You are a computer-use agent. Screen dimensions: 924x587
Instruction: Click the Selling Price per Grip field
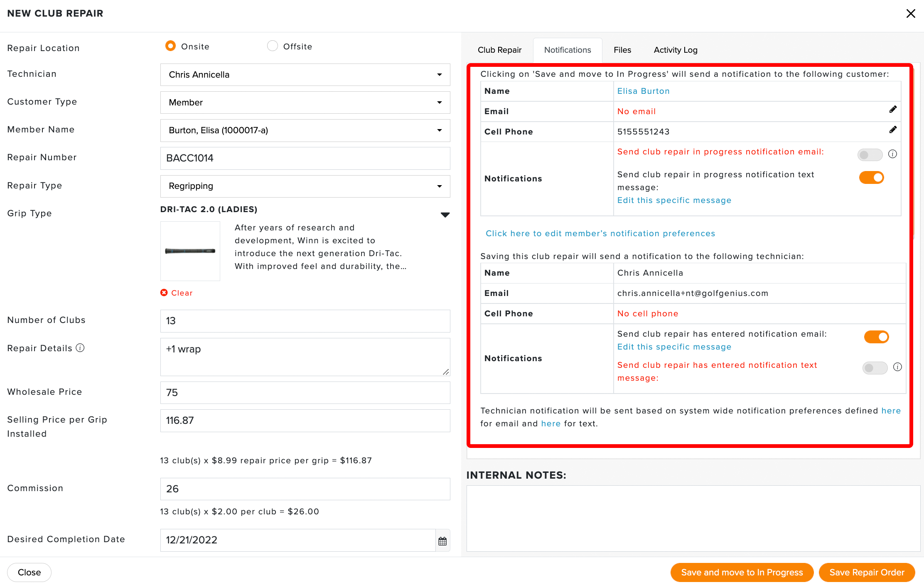coord(305,421)
